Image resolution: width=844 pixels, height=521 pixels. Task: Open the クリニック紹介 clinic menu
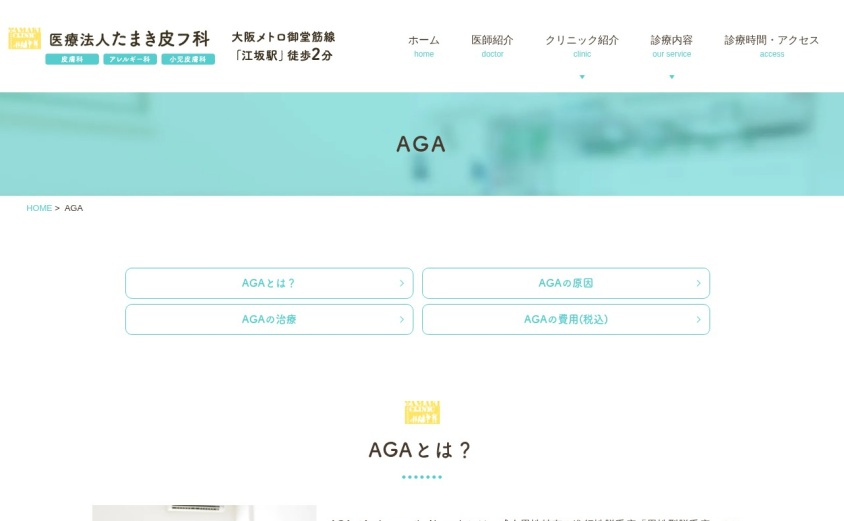582,46
